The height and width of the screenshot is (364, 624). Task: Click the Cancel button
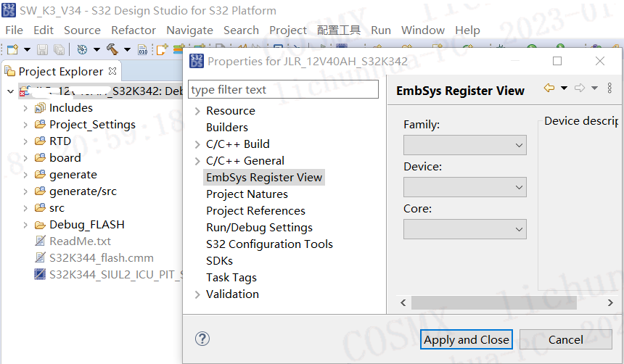(565, 339)
